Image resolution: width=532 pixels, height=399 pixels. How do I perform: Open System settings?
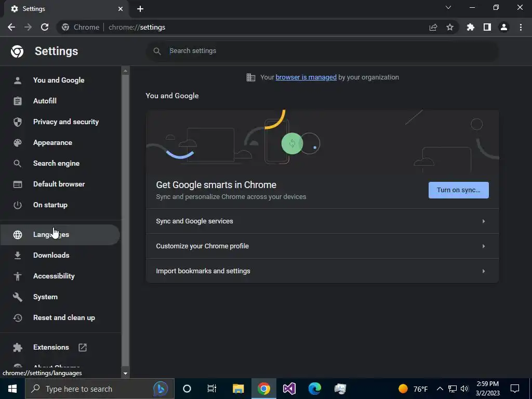[x=60, y=297]
